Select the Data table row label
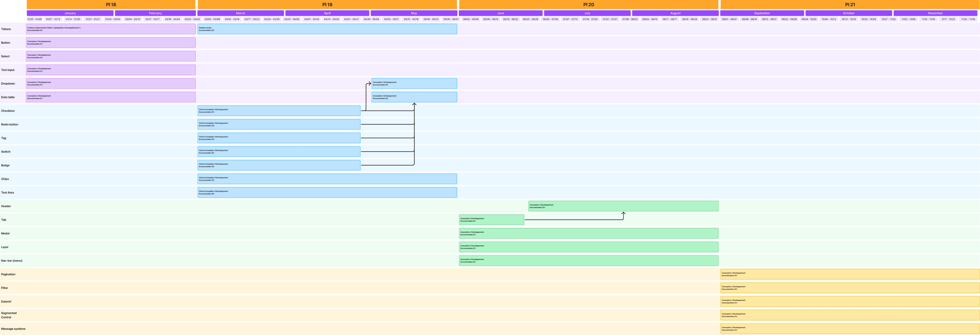This screenshot has width=980, height=335. [8, 97]
